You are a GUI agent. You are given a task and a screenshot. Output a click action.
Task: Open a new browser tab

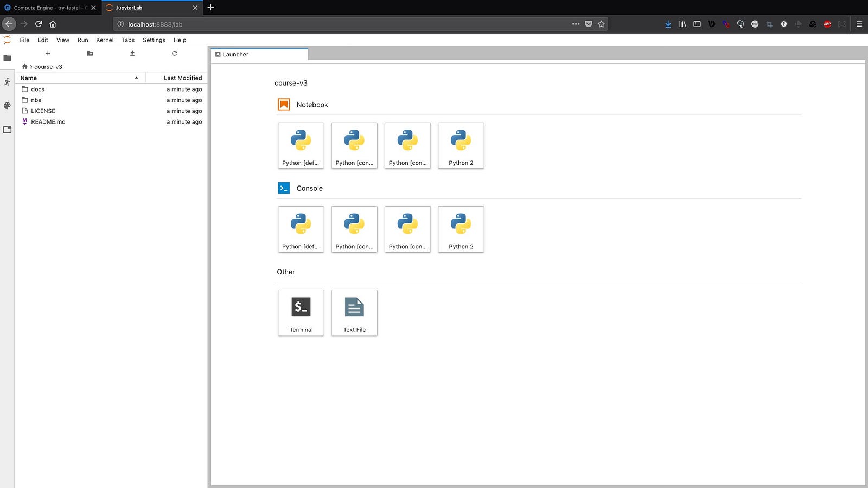[210, 8]
